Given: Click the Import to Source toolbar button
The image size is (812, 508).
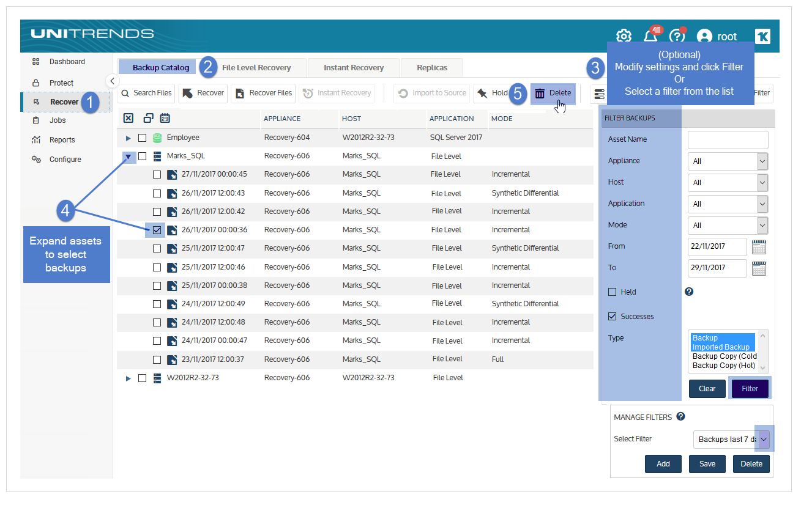Looking at the screenshot, I should coord(432,93).
